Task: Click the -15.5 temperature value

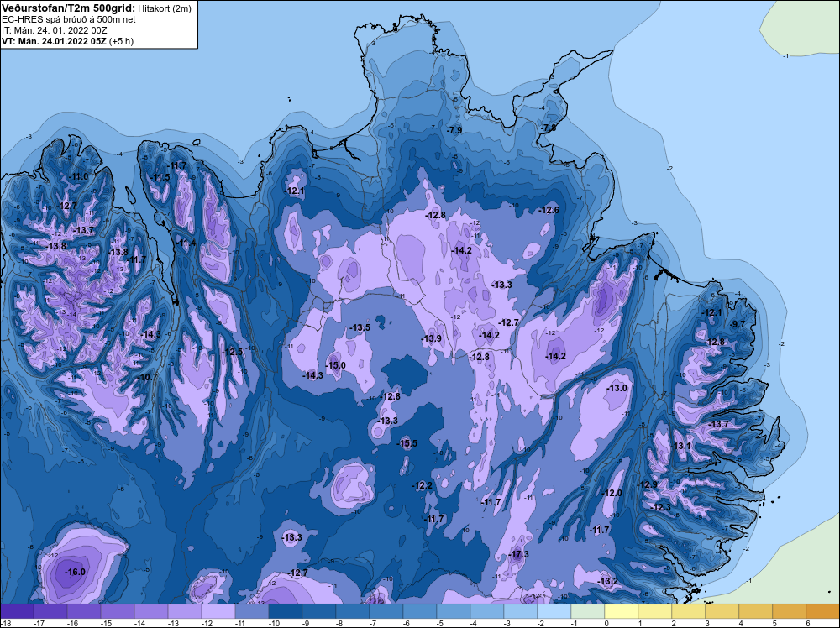Action: [407, 443]
